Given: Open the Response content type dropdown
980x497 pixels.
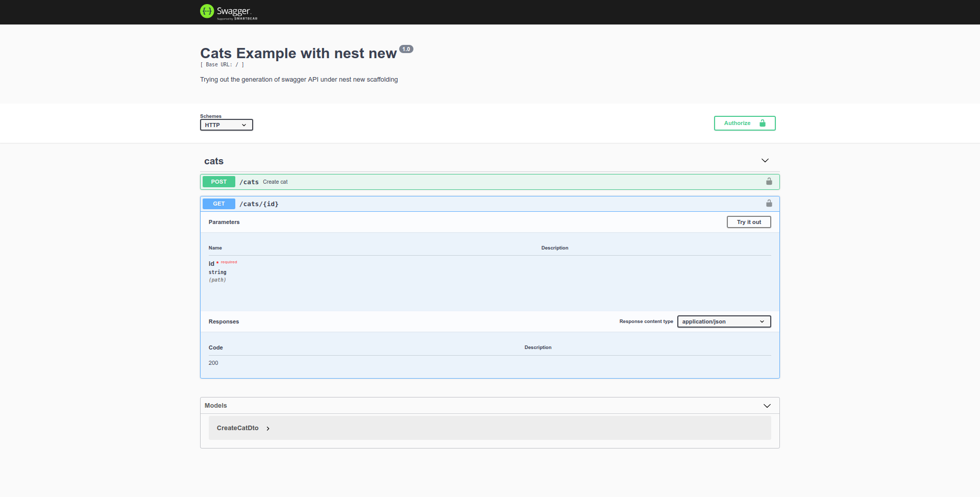Looking at the screenshot, I should click(724, 321).
